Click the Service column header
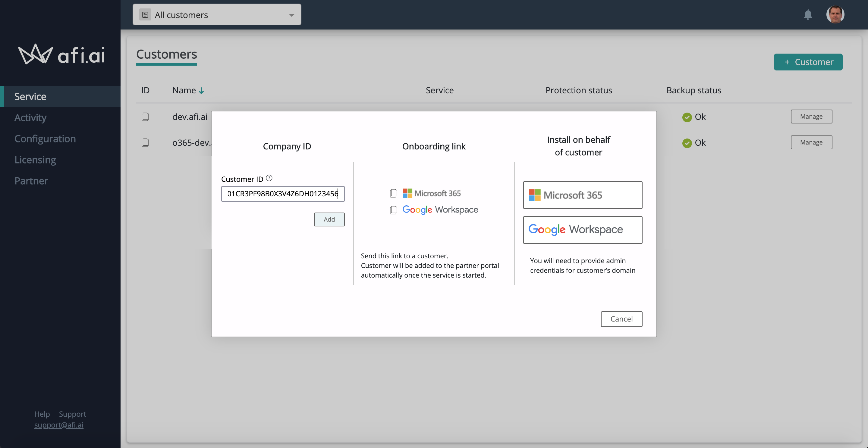868x448 pixels. (440, 91)
